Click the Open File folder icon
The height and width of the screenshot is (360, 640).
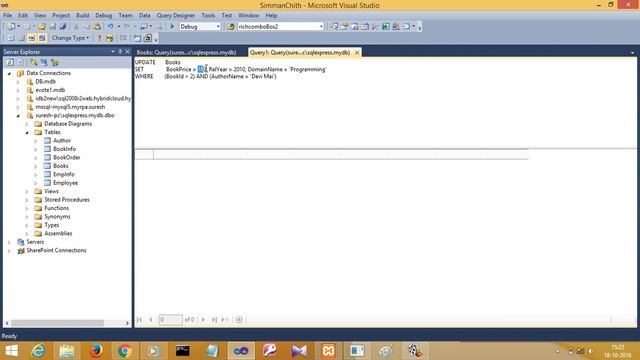pyautogui.click(x=42, y=27)
